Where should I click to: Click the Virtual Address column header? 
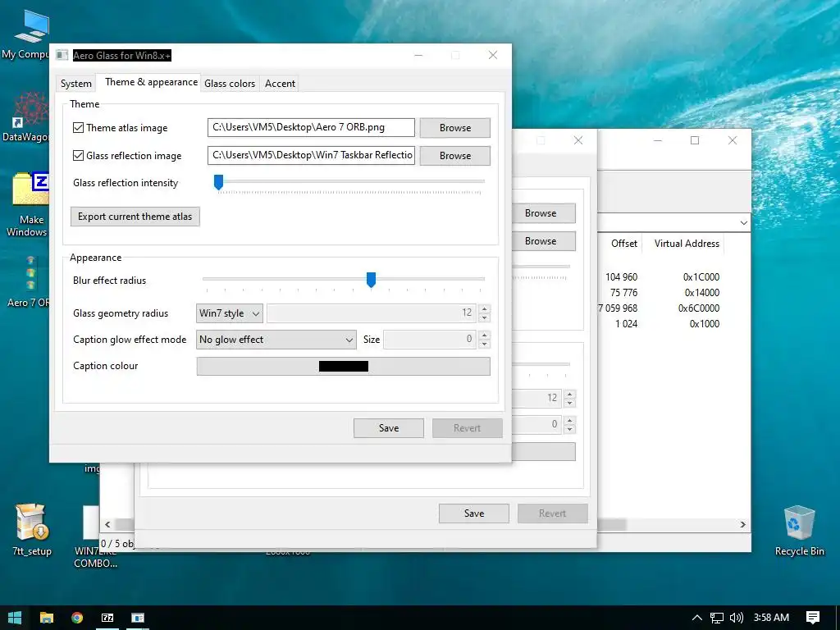click(x=687, y=243)
